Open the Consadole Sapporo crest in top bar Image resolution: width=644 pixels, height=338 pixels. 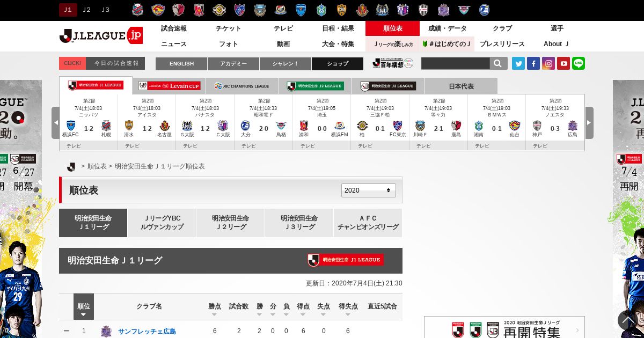pyautogui.click(x=138, y=10)
